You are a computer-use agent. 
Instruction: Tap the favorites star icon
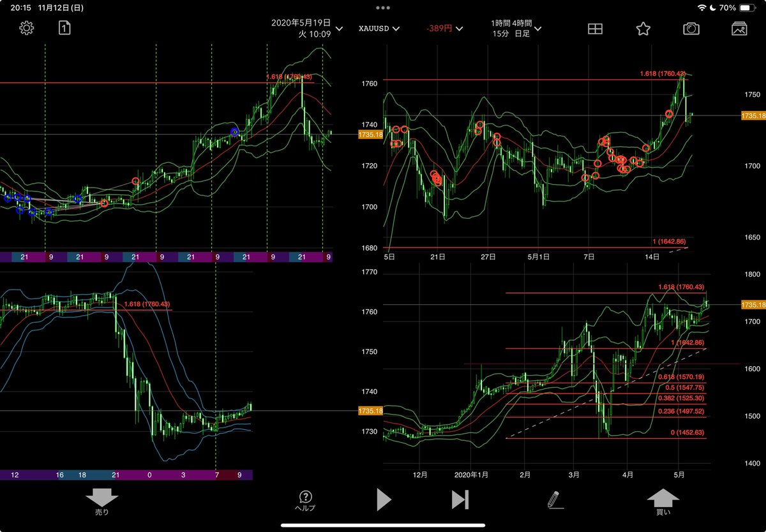click(643, 29)
